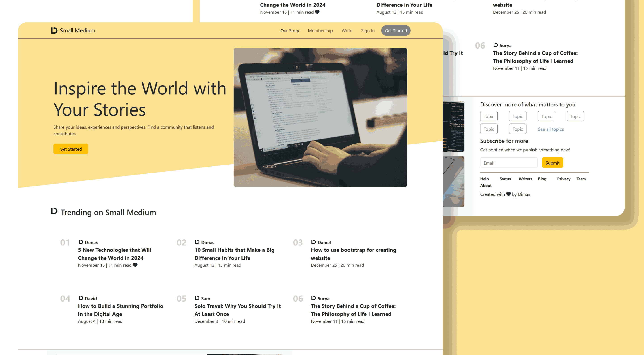Click the avatar icon next to David
This screenshot has height=355, width=644.
(81, 298)
